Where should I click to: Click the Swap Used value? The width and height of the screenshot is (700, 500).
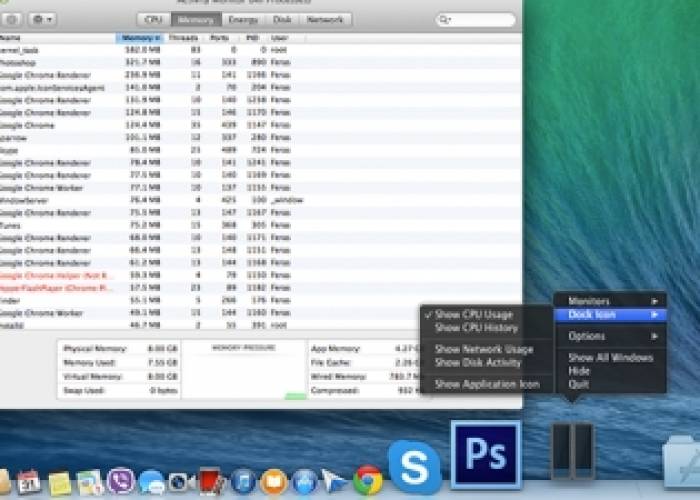(164, 391)
